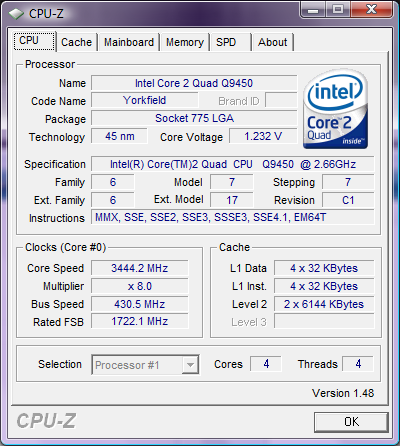This screenshot has height=446, width=400.
Task: Select the CPU tab
Action: click(34, 41)
